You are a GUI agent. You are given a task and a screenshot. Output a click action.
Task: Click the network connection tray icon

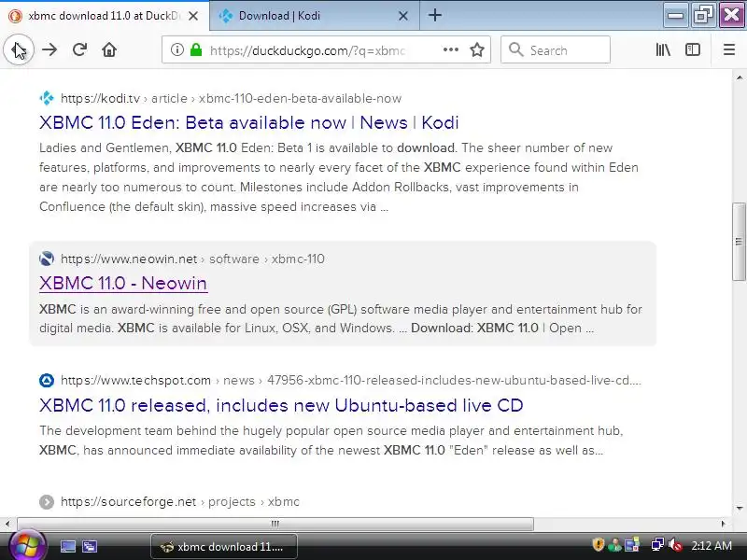(657, 544)
